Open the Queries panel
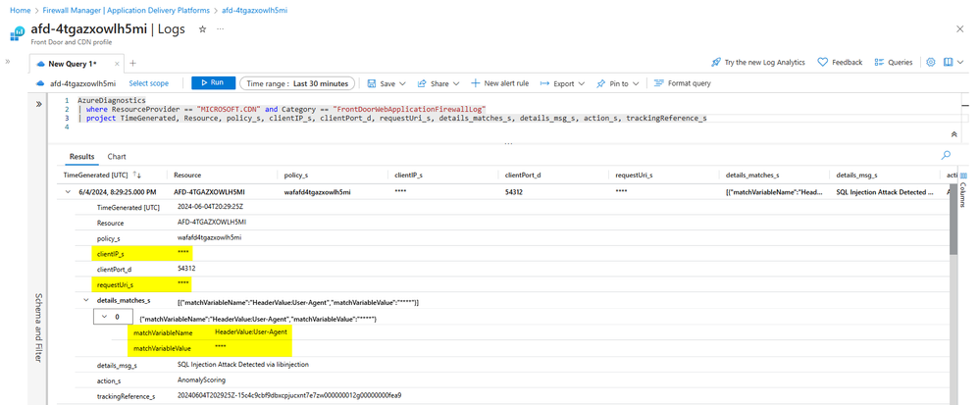This screenshot has width=980, height=405. 894,63
